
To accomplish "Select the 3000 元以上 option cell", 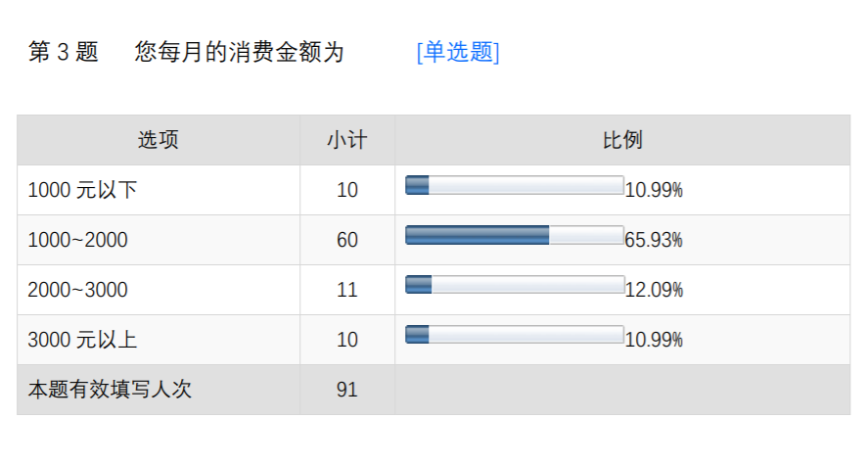I will 82,340.
